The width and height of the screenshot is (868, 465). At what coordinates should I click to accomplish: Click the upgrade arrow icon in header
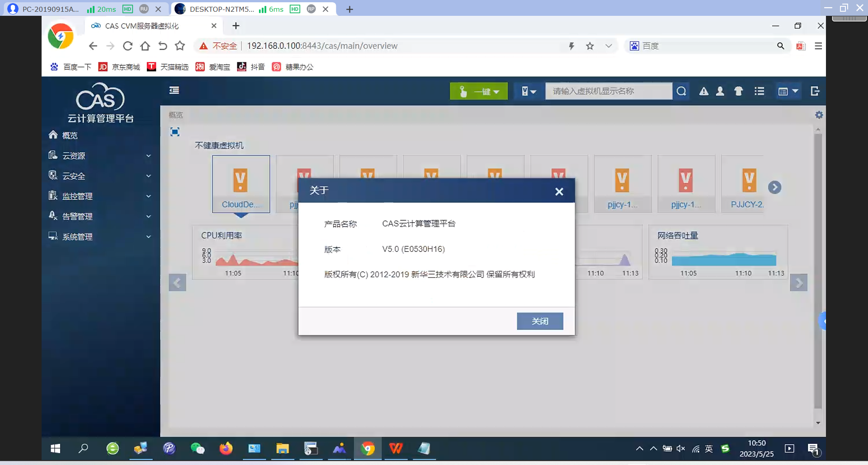point(739,91)
